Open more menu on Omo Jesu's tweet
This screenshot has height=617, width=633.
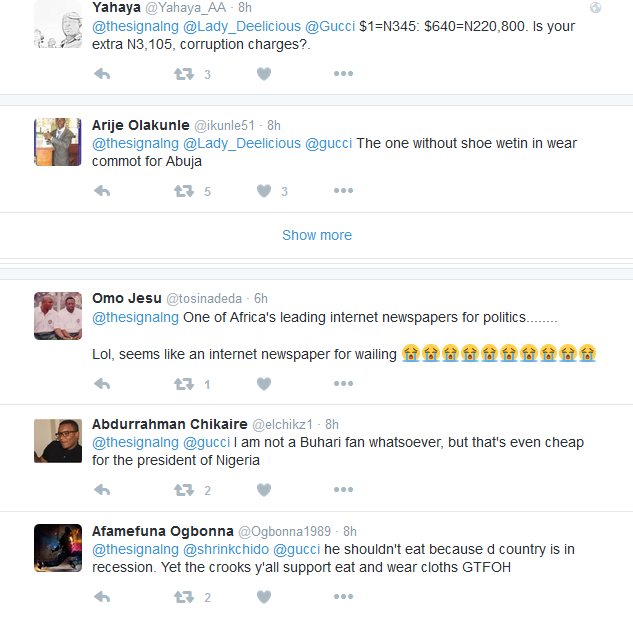click(x=343, y=384)
